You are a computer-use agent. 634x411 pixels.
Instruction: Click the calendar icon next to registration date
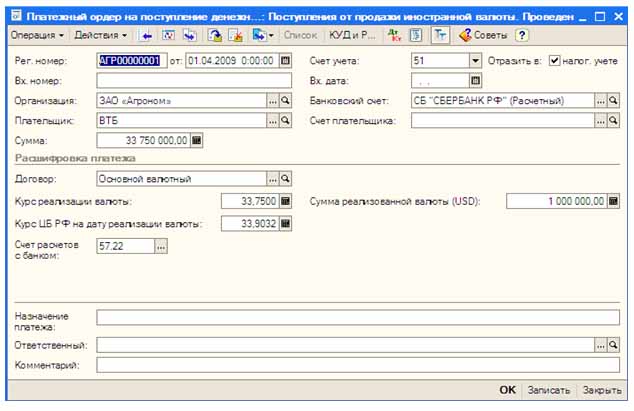pos(286,60)
